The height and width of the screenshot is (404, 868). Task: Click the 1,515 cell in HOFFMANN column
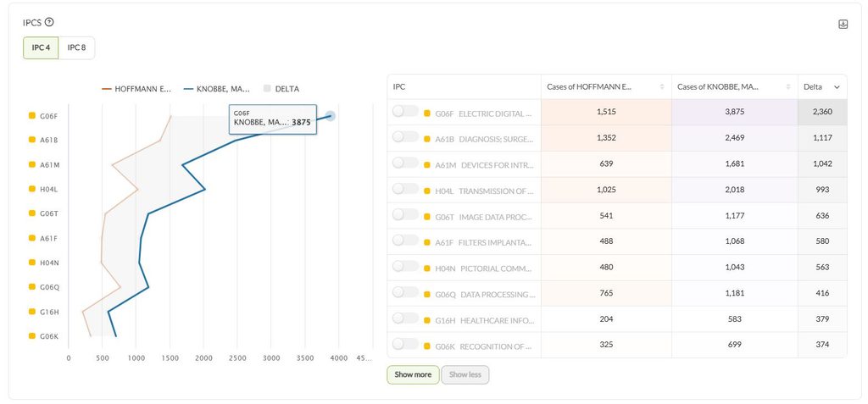tap(606, 112)
